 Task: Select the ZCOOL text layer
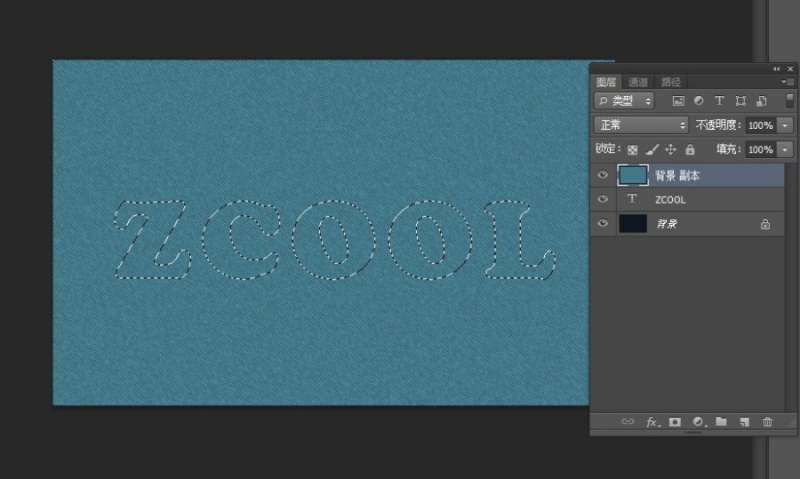[700, 199]
